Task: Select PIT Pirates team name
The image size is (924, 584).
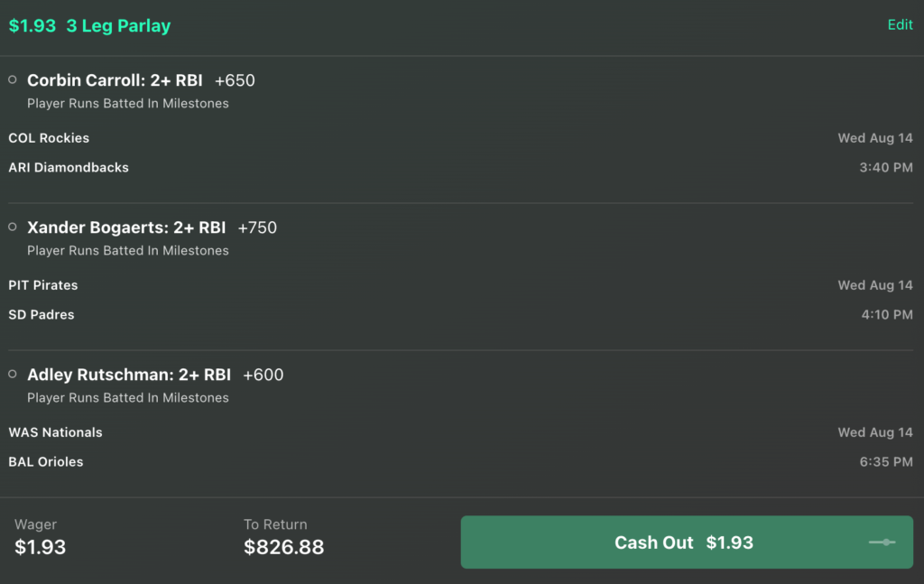Action: (x=43, y=285)
